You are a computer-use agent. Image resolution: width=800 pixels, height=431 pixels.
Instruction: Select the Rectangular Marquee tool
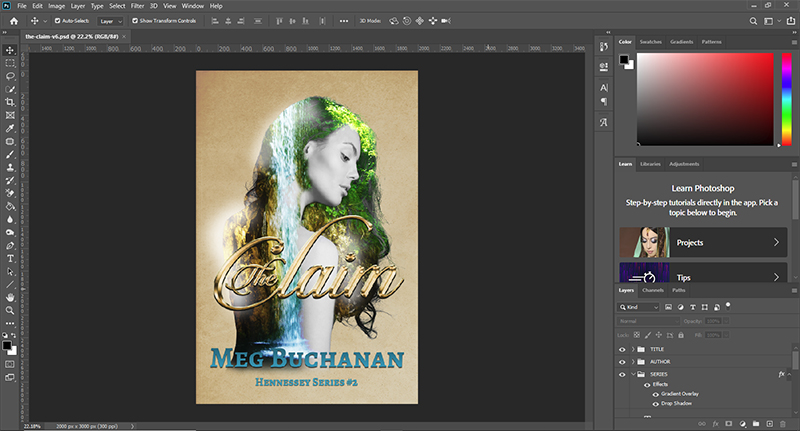[x=10, y=62]
